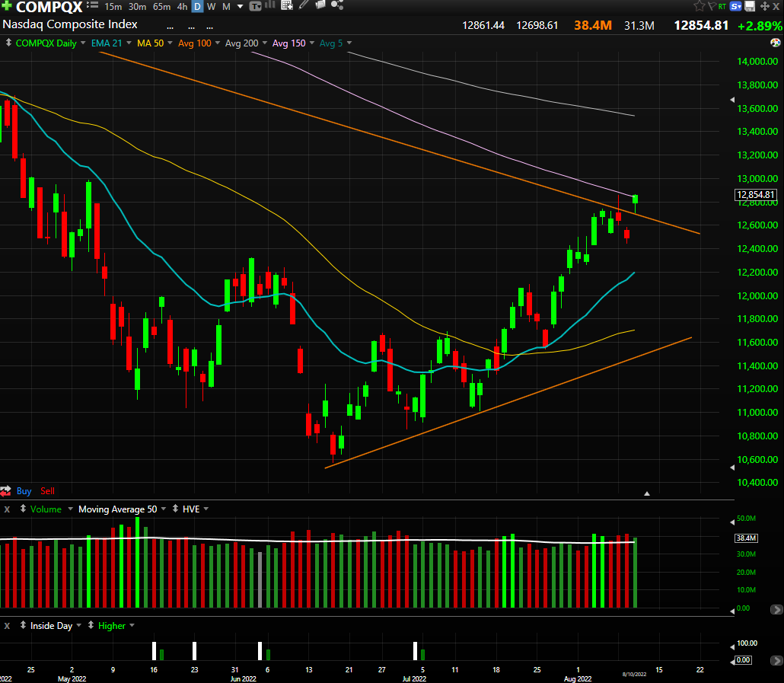Switch to 15m timeframe
This screenshot has width=784, height=683.
113,7
